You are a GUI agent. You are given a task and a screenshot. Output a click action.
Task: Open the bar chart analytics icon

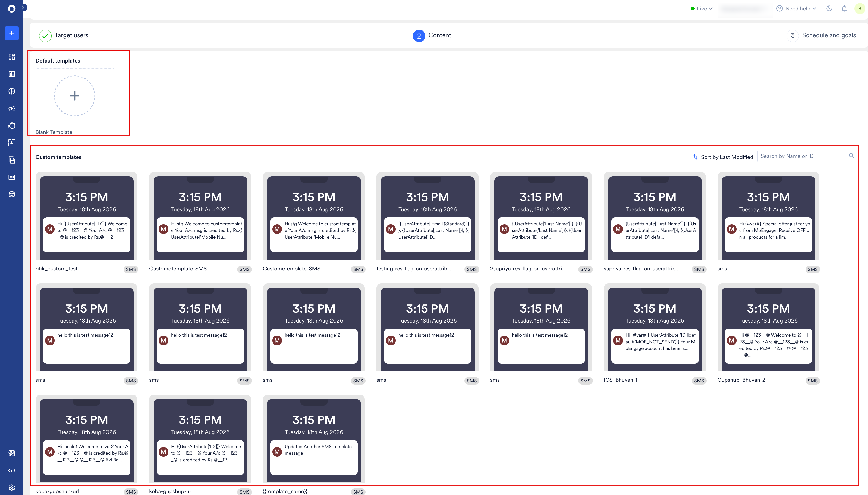tap(11, 74)
